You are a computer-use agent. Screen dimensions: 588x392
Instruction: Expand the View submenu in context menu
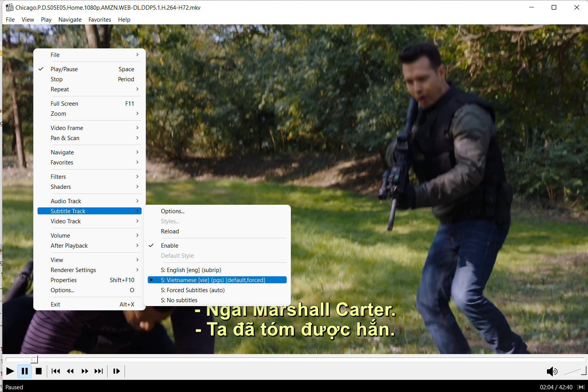pyautogui.click(x=89, y=260)
